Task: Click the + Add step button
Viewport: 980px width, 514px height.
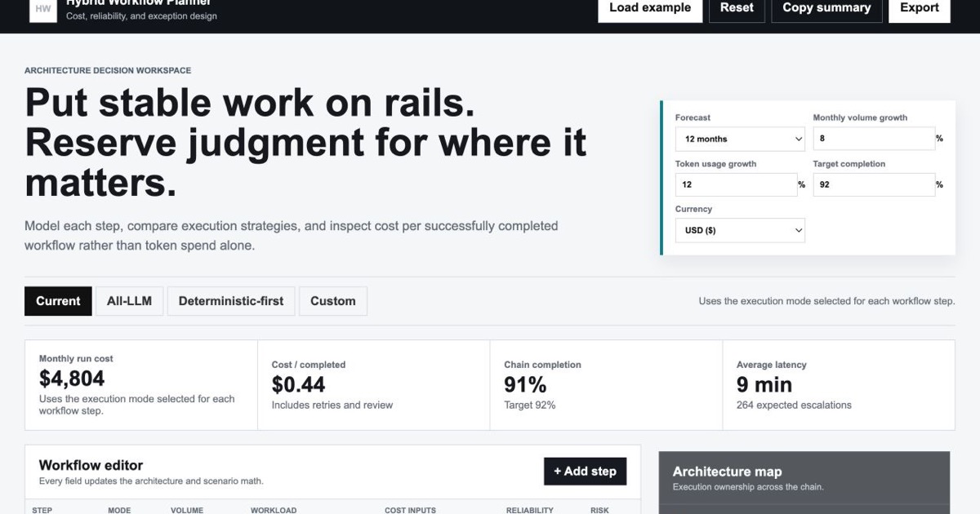Action: click(585, 472)
